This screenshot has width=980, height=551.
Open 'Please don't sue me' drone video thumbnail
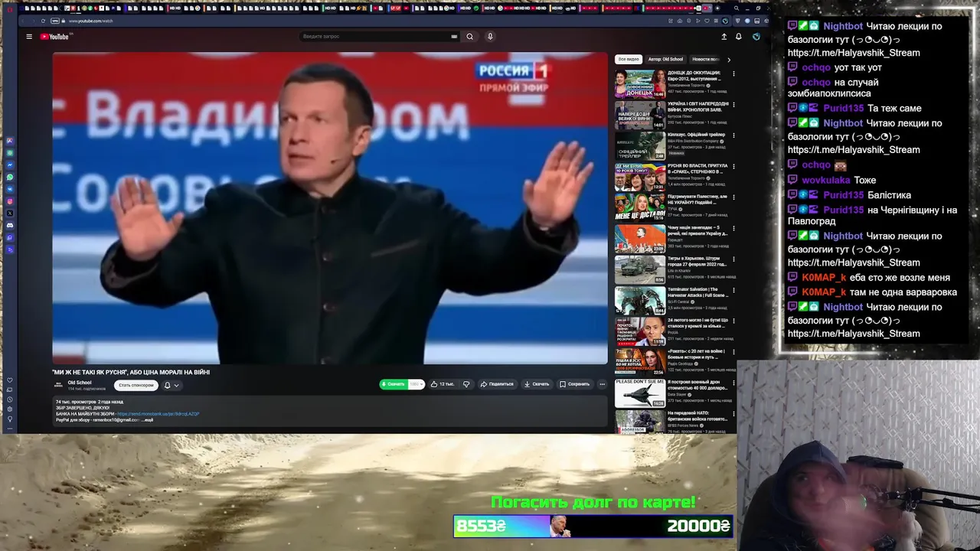pos(640,393)
